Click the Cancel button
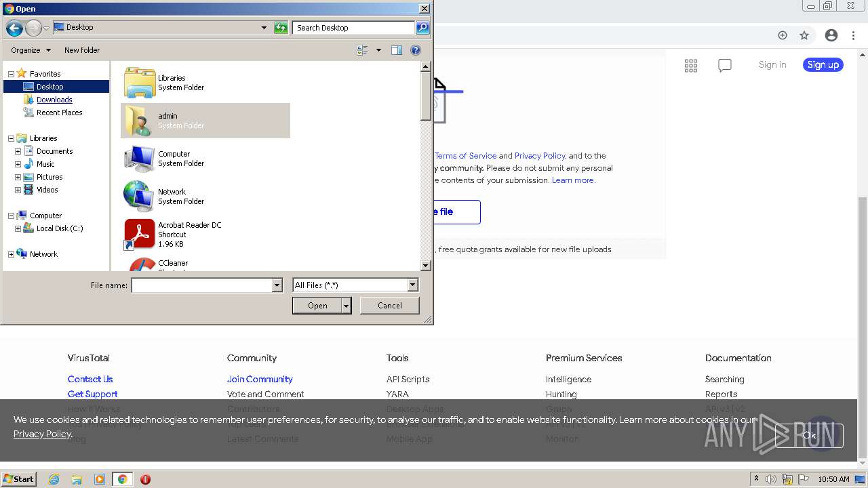868x488 pixels. [390, 306]
